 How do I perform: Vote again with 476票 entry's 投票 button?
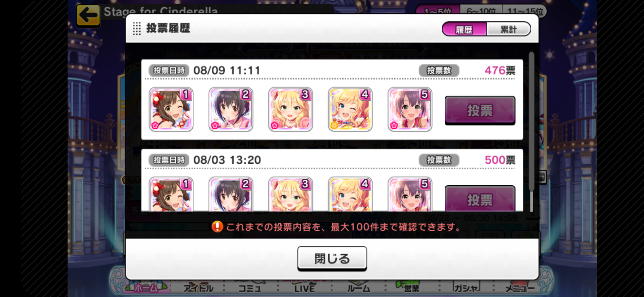[x=480, y=111]
